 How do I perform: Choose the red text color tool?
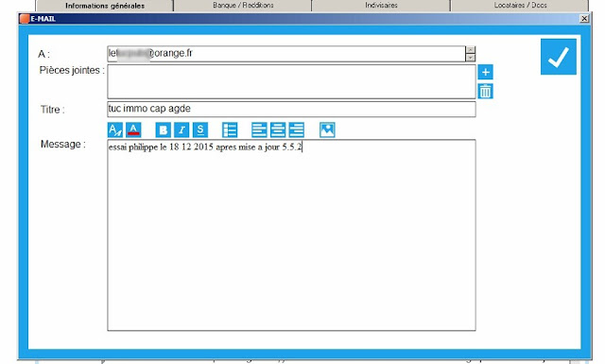click(133, 130)
